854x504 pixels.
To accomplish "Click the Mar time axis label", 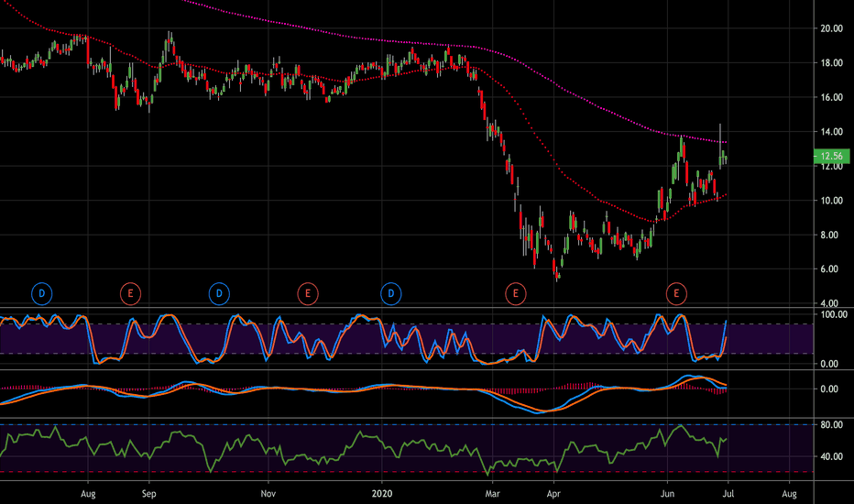I will (492, 494).
